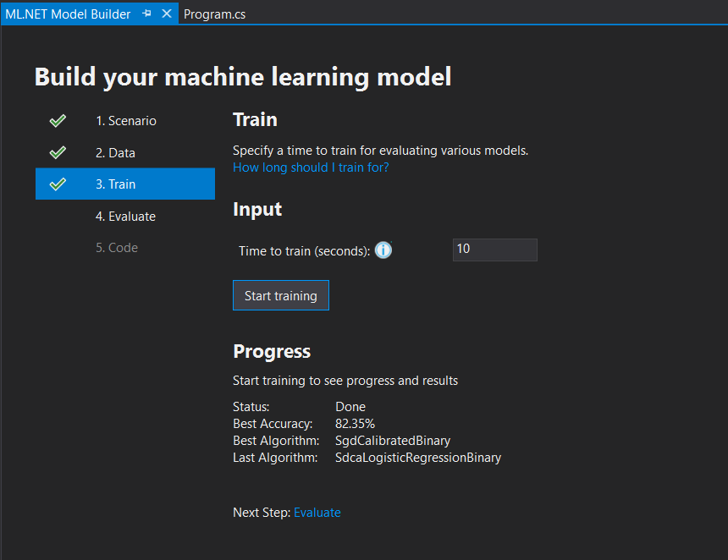Close the ML.NET Model Builder tab
728x560 pixels.
click(x=164, y=14)
